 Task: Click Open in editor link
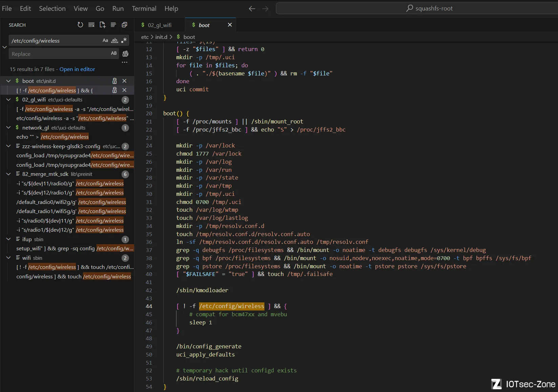[77, 69]
